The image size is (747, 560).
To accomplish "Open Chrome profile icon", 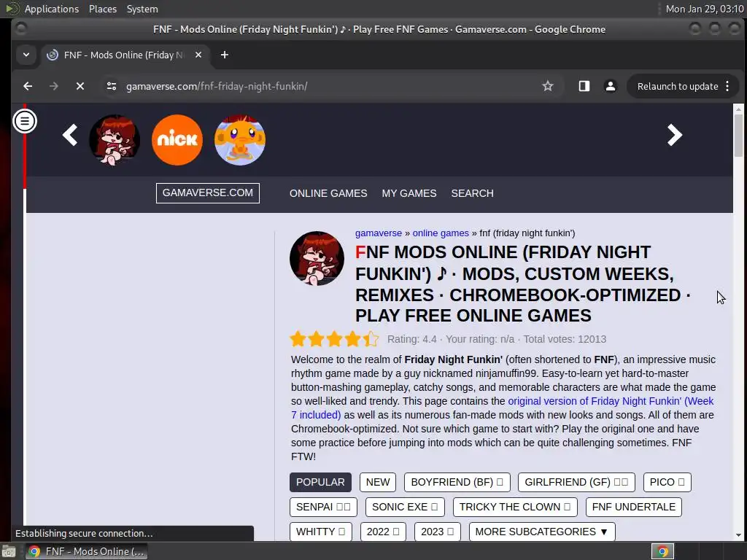I will 611,86.
